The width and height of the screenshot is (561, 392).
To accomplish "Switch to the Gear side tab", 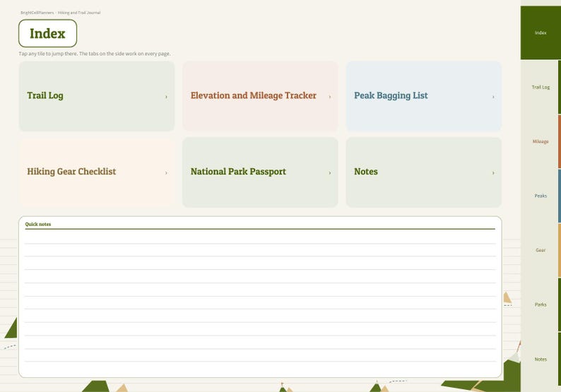I will point(541,250).
